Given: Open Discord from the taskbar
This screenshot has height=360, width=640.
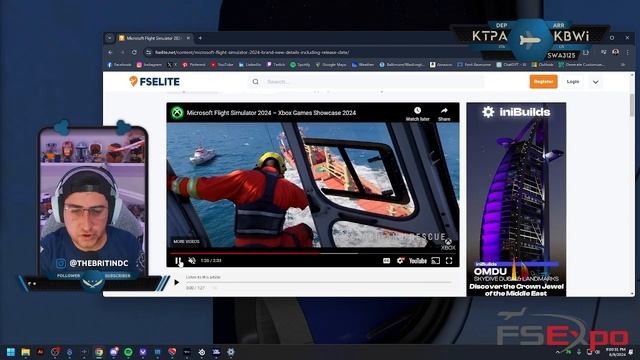Looking at the screenshot, I should 114,352.
